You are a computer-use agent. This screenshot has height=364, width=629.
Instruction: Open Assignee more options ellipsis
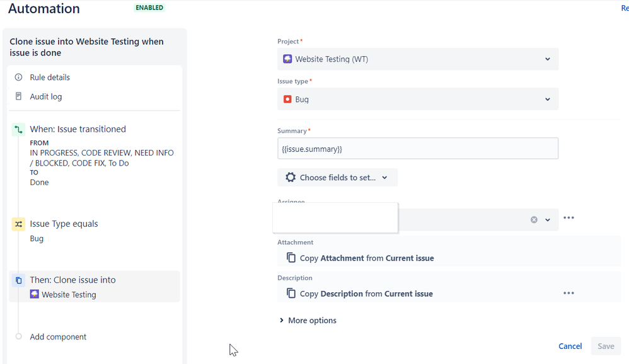point(568,218)
